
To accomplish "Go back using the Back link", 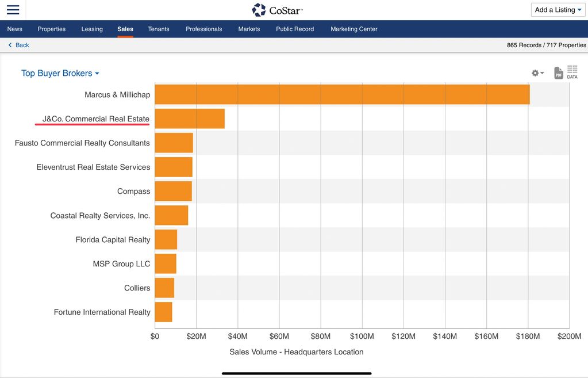I will click(19, 45).
